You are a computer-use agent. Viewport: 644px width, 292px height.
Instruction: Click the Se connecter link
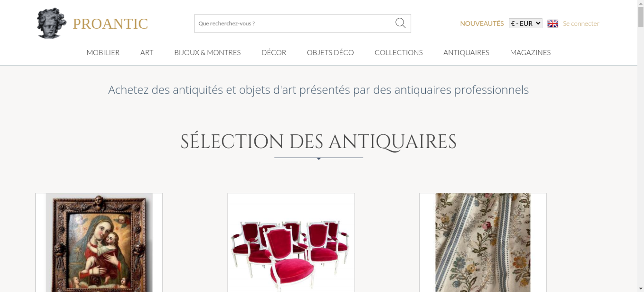click(x=581, y=23)
